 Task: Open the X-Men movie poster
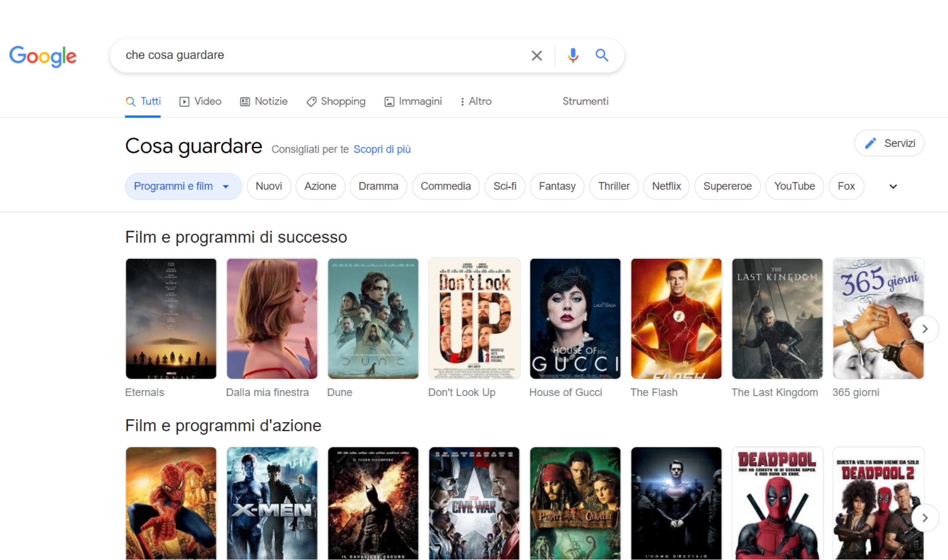[272, 504]
